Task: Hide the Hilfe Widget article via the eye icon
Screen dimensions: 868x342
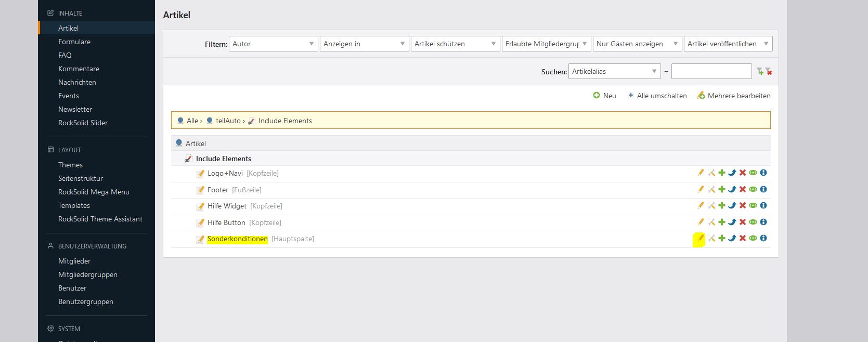Action: 753,206
